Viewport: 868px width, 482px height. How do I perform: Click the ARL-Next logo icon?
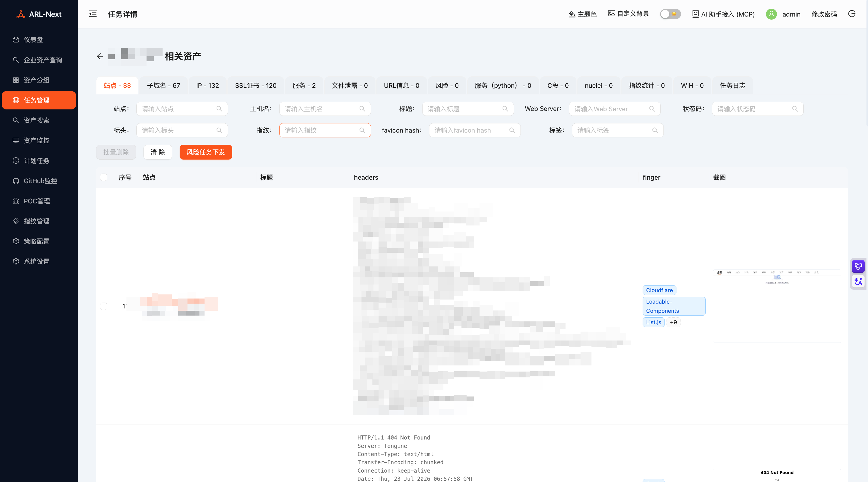(x=21, y=14)
